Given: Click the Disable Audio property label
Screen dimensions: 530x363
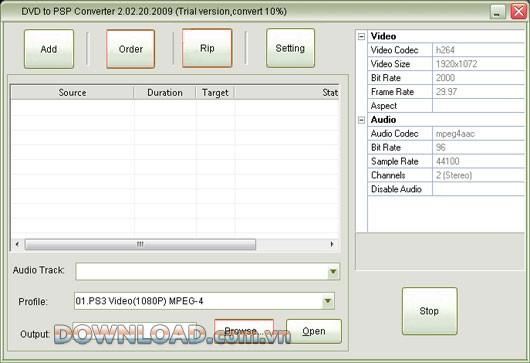Looking at the screenshot, I should 396,189.
